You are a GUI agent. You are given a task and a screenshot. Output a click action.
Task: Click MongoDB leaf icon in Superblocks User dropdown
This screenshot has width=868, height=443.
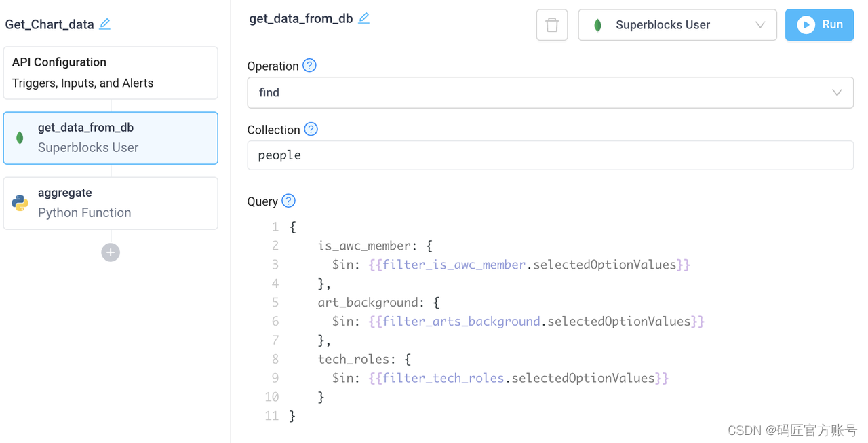[x=597, y=25]
